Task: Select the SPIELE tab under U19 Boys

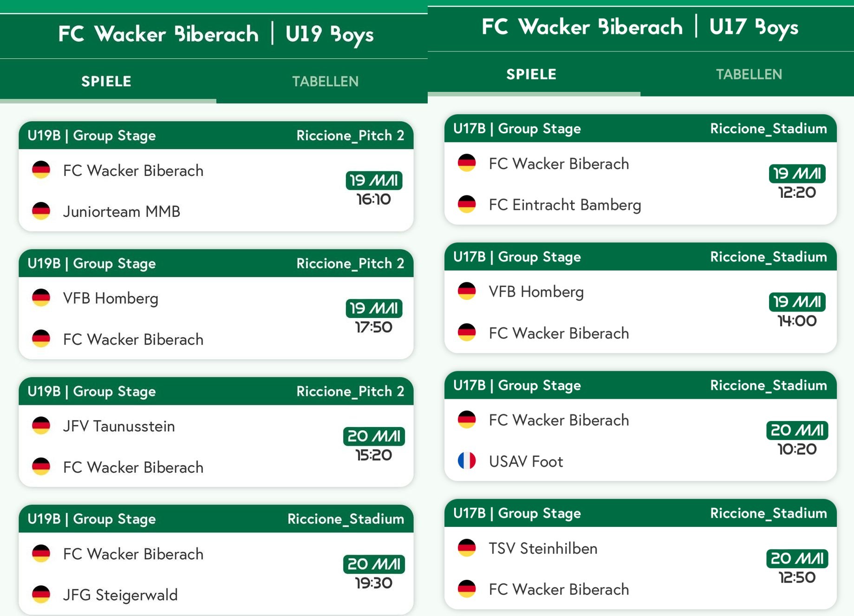Action: (x=106, y=81)
